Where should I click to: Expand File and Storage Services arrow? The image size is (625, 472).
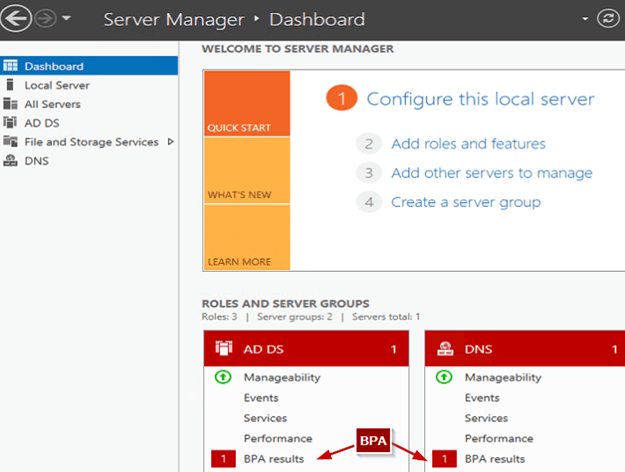[171, 142]
